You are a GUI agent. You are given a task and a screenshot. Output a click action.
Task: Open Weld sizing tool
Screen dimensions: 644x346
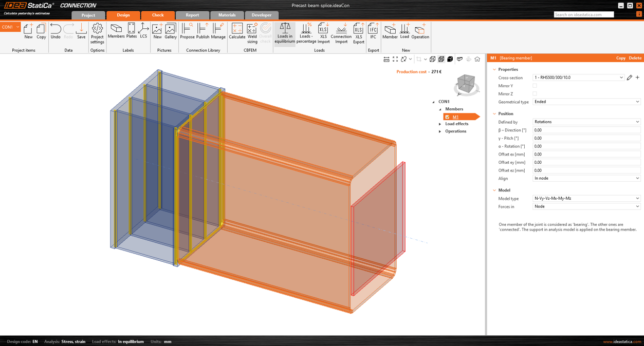tap(252, 32)
